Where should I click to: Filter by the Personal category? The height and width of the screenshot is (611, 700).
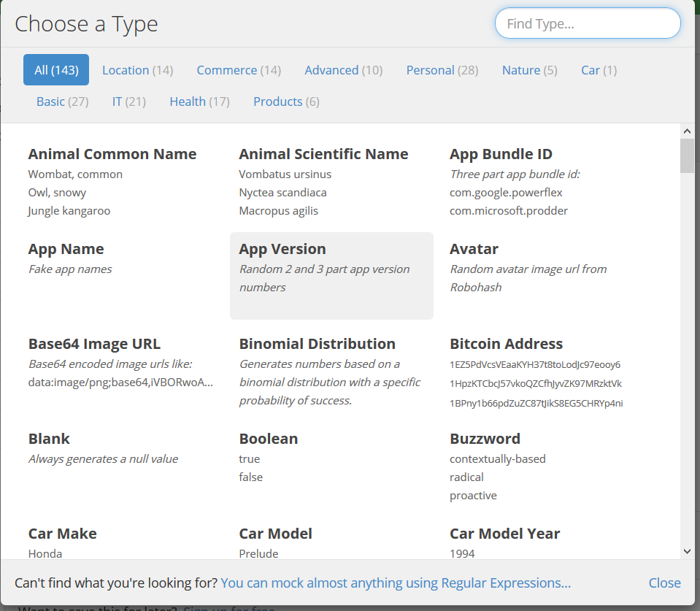point(442,70)
